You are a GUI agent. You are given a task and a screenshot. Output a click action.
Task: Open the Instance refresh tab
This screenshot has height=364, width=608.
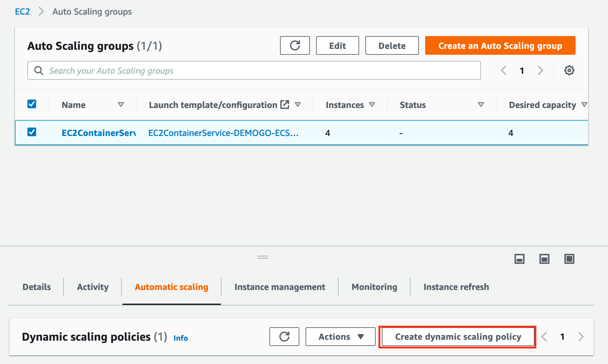point(456,287)
